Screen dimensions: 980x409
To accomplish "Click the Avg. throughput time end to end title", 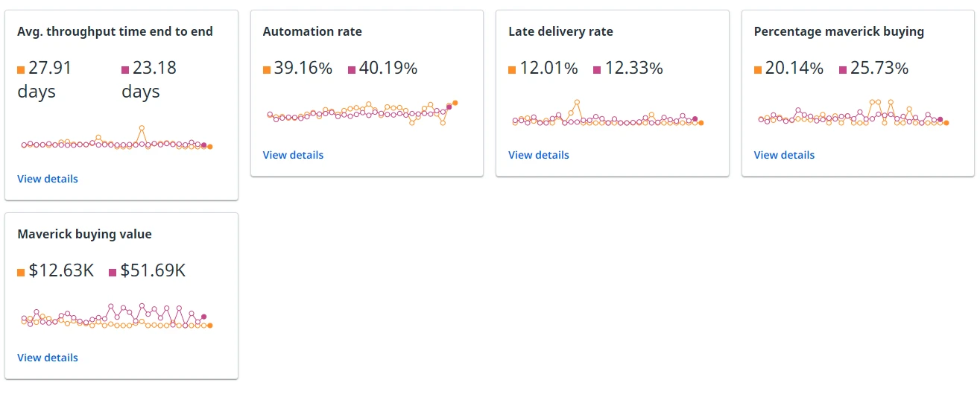I will tap(115, 31).
